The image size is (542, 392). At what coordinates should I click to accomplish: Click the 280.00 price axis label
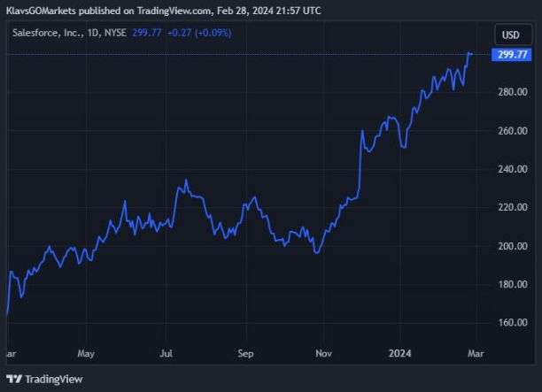tap(513, 92)
